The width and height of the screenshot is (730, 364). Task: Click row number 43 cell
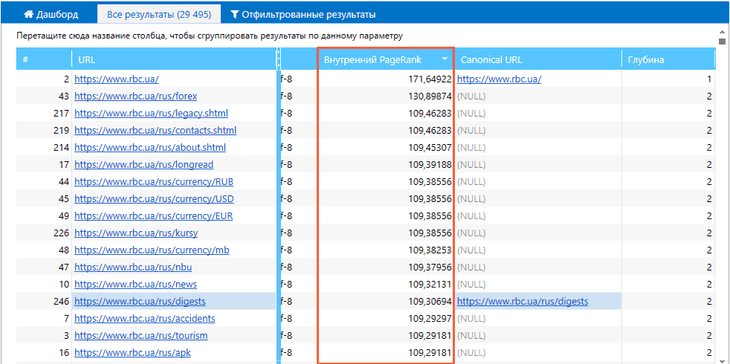(x=44, y=96)
